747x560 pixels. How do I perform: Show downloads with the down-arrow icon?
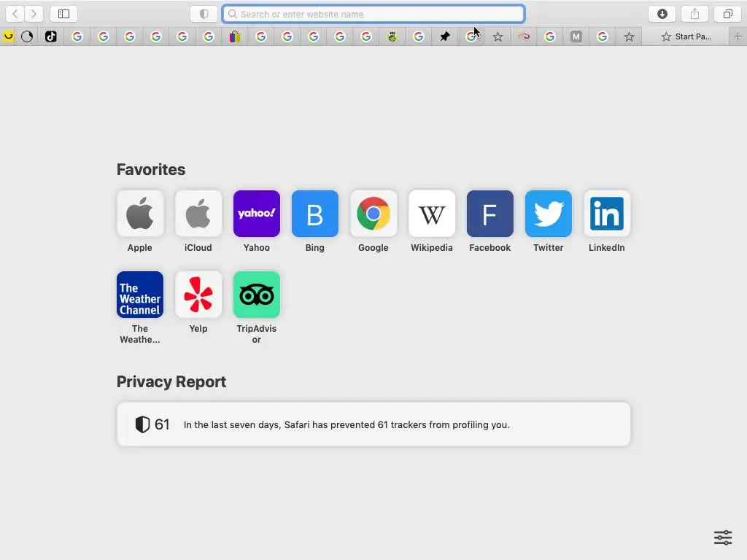coord(662,14)
